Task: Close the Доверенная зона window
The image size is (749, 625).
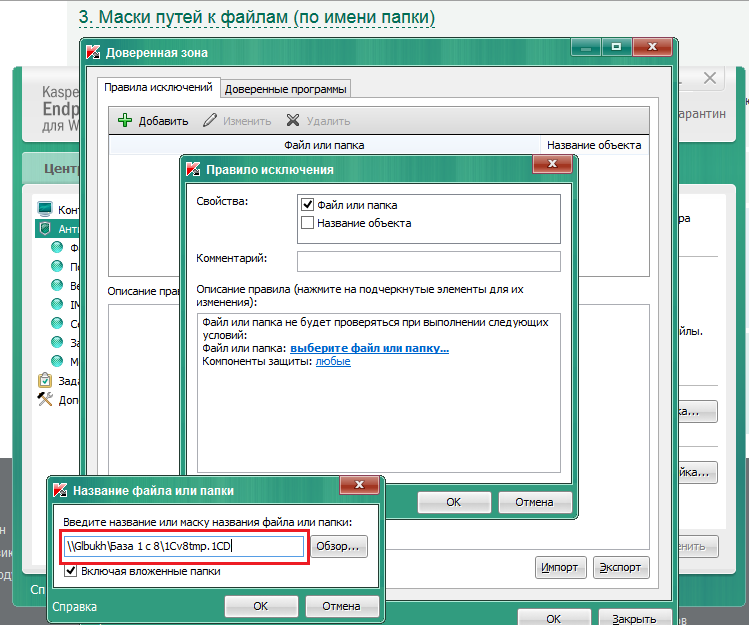Action: (x=653, y=46)
